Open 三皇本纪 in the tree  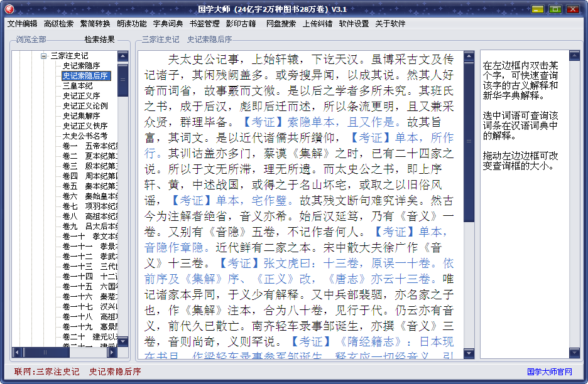tap(77, 86)
